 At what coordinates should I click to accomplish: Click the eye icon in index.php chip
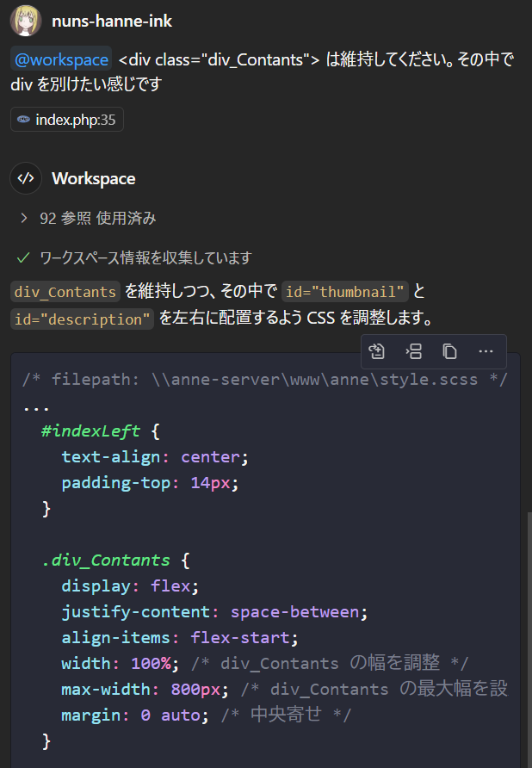pos(23,120)
